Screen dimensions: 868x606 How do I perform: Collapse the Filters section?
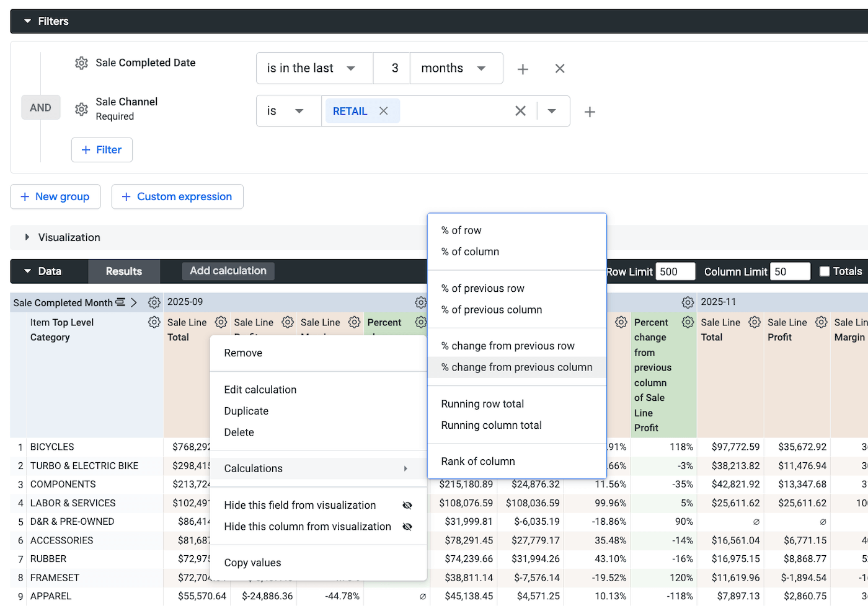[x=27, y=20]
